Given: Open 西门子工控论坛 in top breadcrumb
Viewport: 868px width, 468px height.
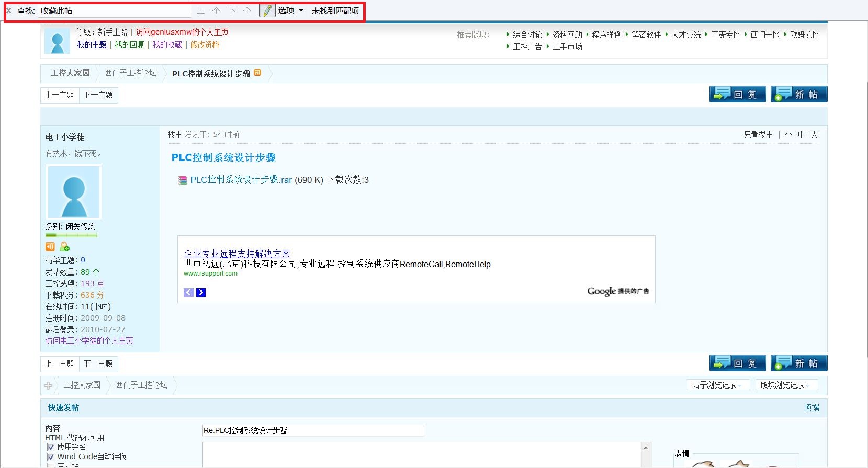Looking at the screenshot, I should click(x=130, y=73).
